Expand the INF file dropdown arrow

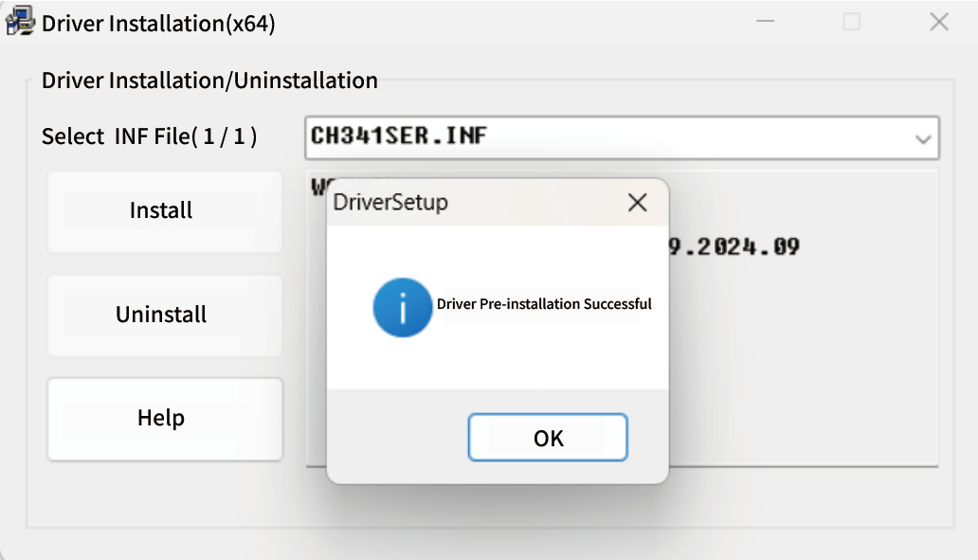click(x=922, y=138)
